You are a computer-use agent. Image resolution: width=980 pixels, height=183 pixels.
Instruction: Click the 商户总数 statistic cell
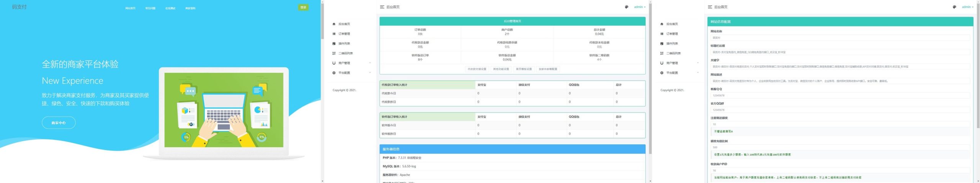tap(507, 32)
